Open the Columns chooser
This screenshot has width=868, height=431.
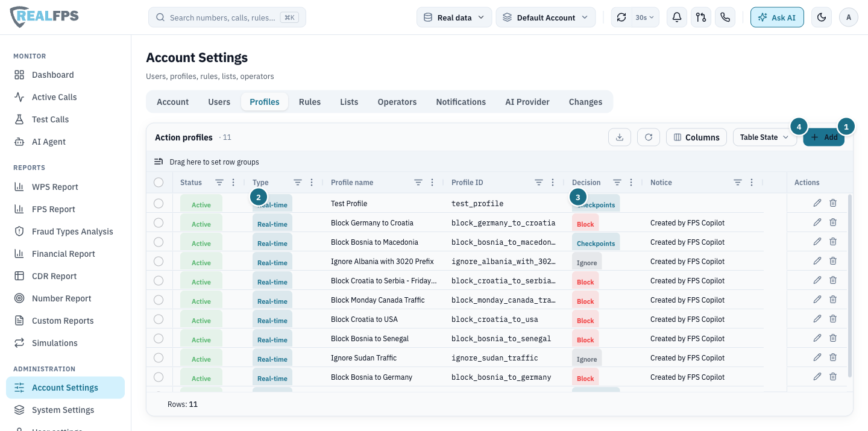(x=696, y=137)
